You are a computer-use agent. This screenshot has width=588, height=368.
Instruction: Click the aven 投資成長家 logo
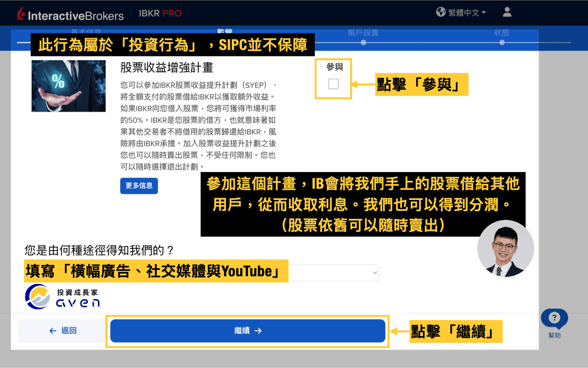coord(62,296)
